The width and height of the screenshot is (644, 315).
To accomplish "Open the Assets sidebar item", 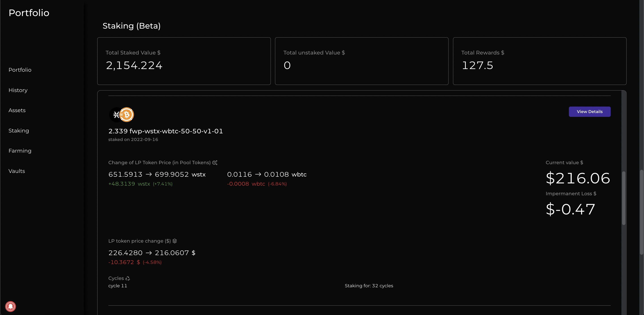I will 17,110.
